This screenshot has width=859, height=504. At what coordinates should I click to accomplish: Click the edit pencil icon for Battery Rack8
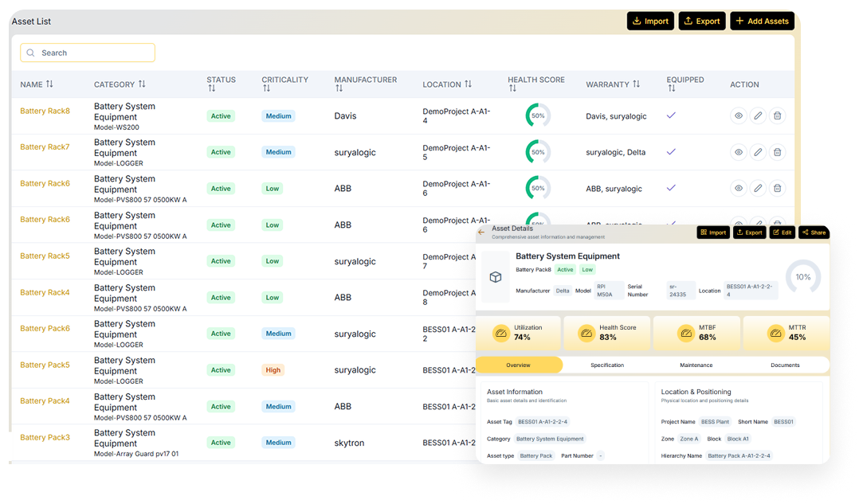pos(758,116)
